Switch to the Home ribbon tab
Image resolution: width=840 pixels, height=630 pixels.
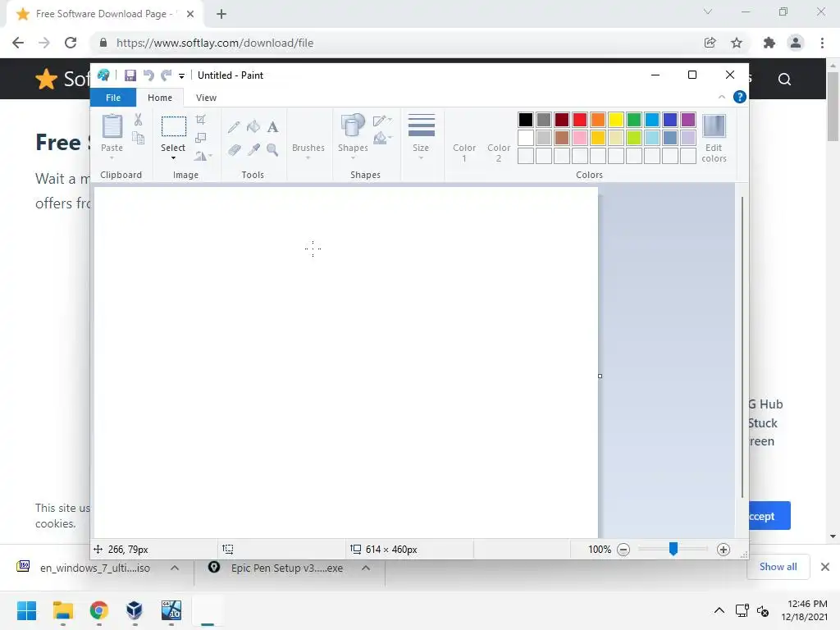[160, 98]
